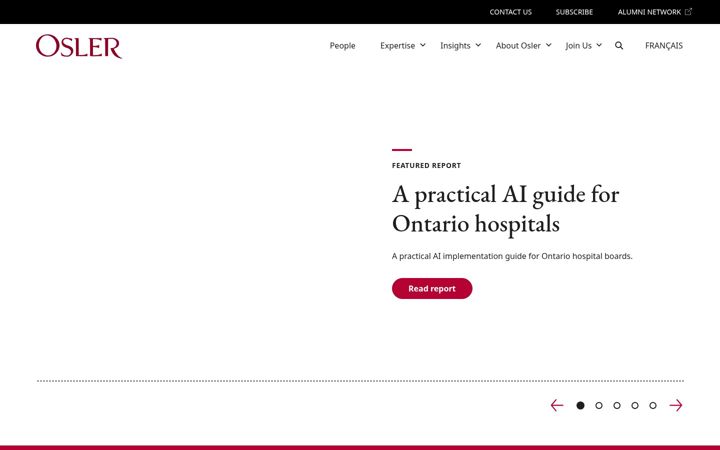
Task: Open the search magnifier icon
Action: point(619,45)
